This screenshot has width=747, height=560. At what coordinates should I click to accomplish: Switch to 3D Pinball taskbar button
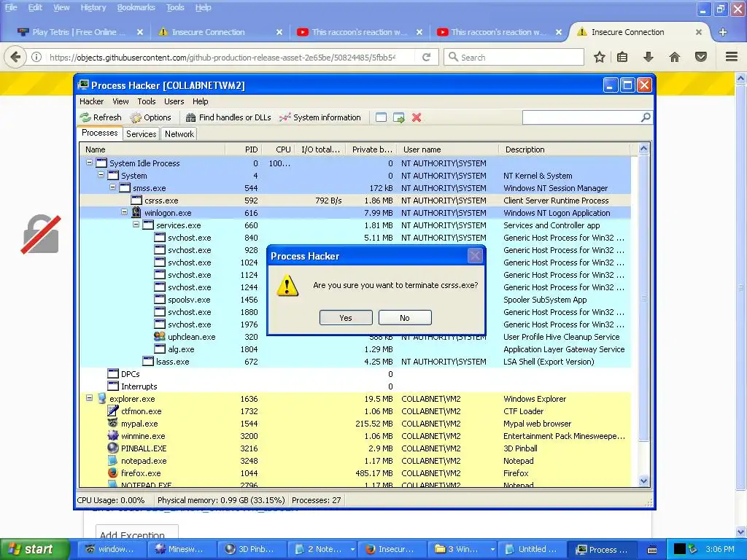tap(252, 549)
